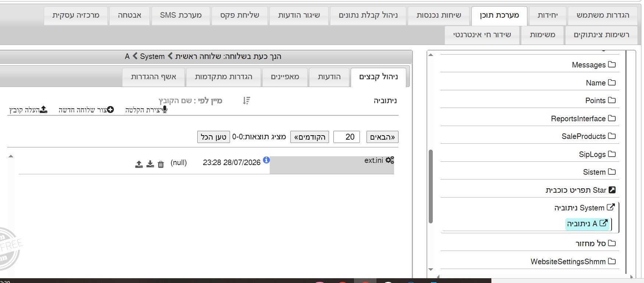
Task: Open the Messages folder in tree
Action: [x=593, y=65]
